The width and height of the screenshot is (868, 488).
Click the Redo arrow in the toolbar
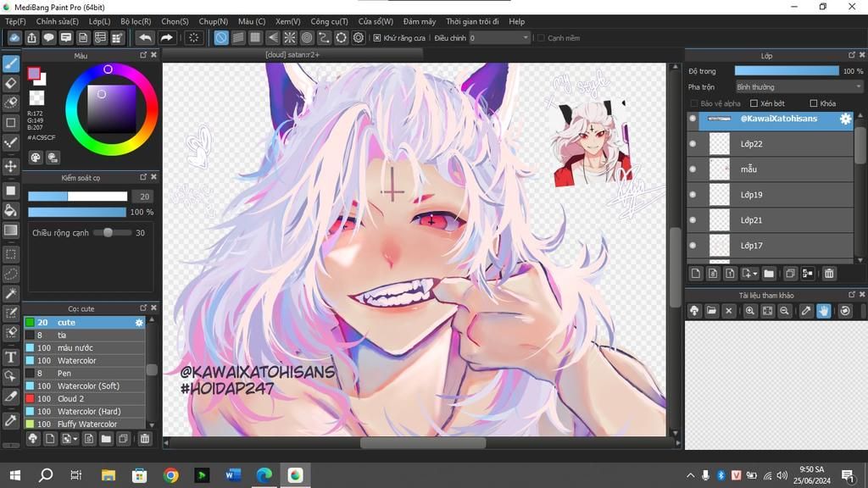coord(166,37)
